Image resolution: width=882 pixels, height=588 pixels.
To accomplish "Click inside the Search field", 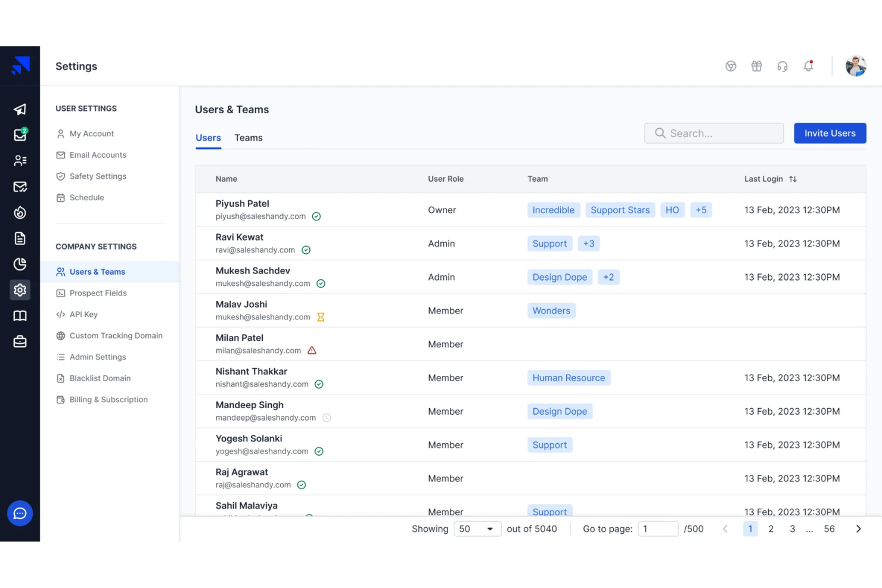I will click(x=713, y=133).
